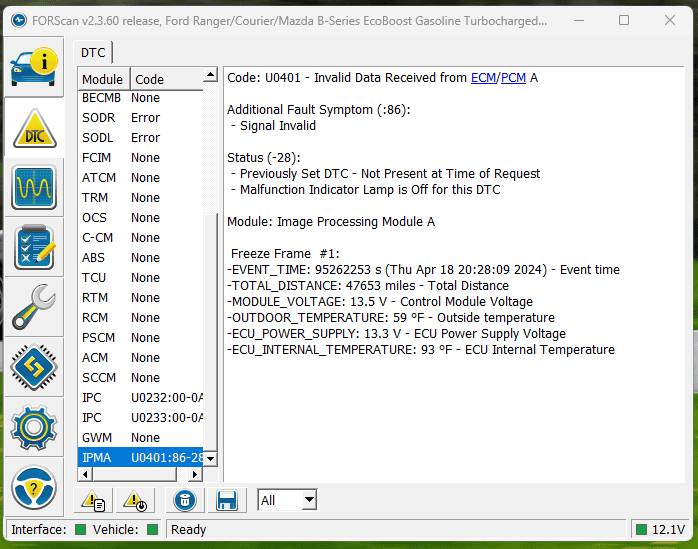The width and height of the screenshot is (698, 549).
Task: Click the horizontal scroll right arrow
Action: click(195, 474)
